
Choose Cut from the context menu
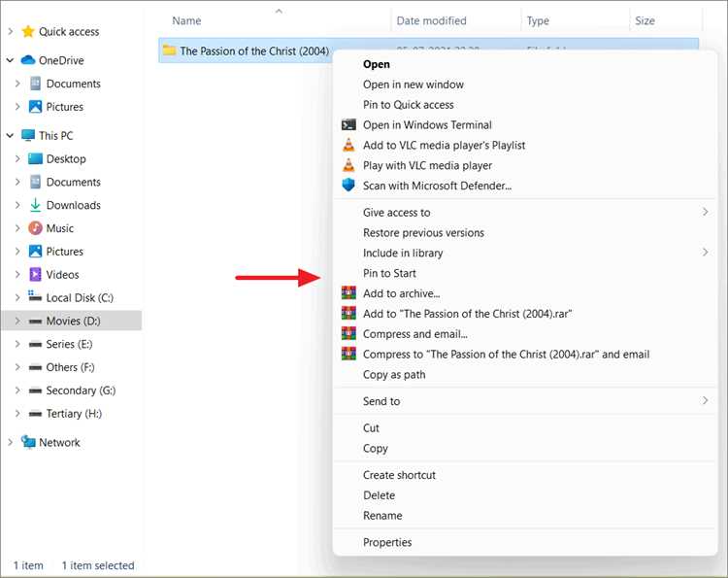pyautogui.click(x=371, y=428)
